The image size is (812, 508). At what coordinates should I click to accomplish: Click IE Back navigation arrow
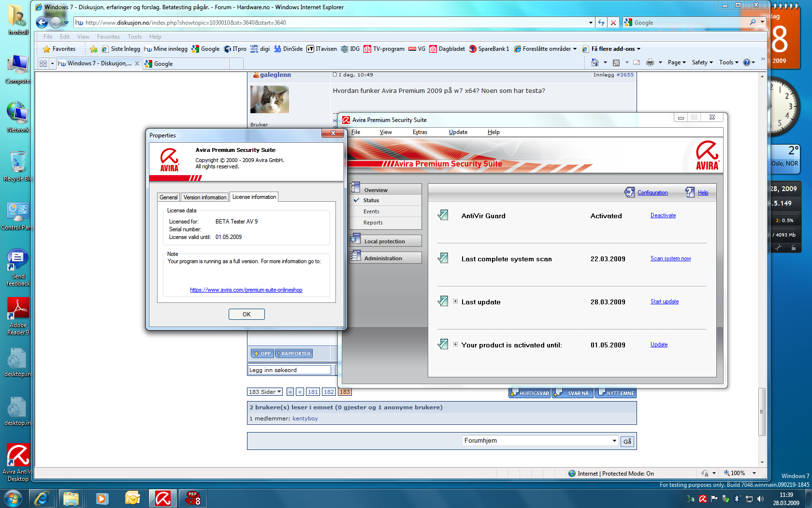pyautogui.click(x=42, y=22)
